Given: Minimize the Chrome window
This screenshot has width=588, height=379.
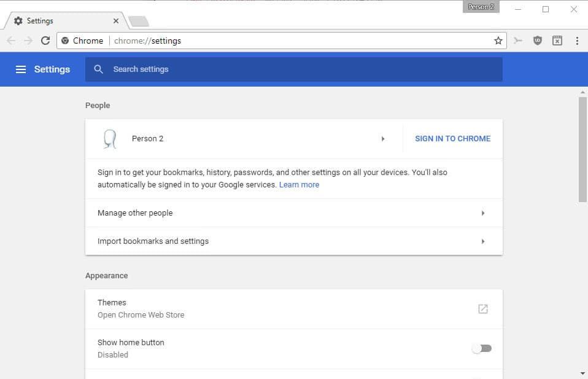Looking at the screenshot, I should 518,9.
